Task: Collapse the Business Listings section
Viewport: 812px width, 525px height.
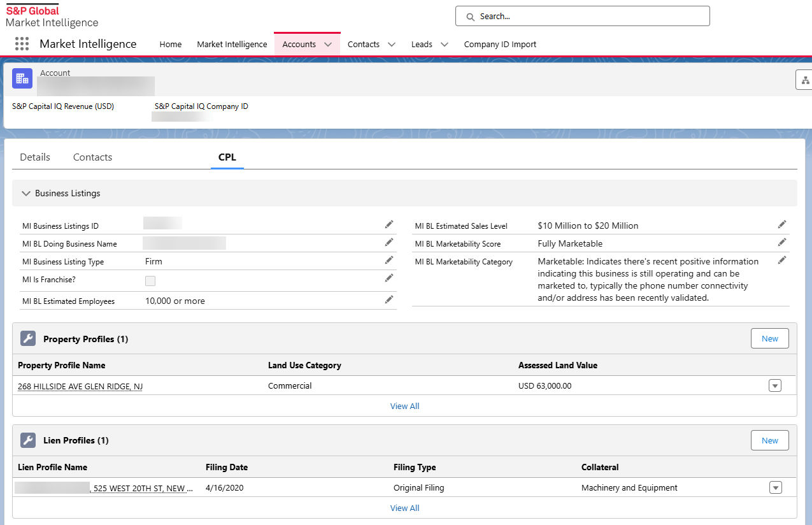Action: 26,193
